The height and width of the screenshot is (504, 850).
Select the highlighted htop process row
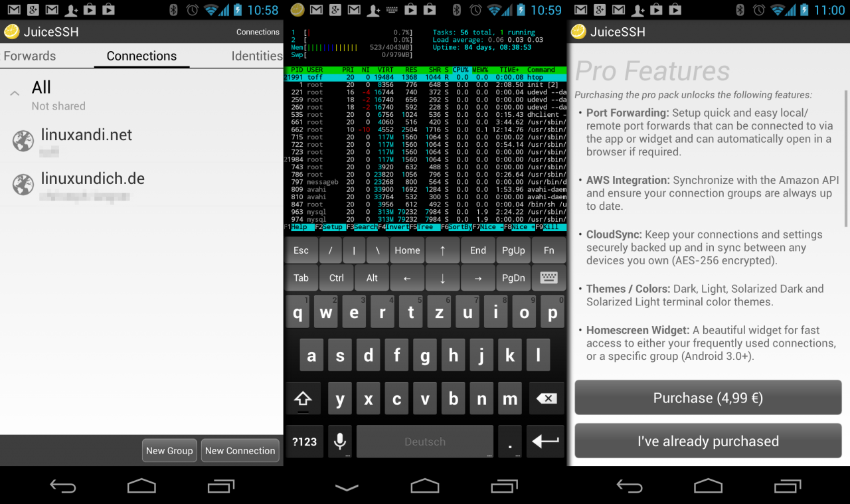tap(425, 78)
